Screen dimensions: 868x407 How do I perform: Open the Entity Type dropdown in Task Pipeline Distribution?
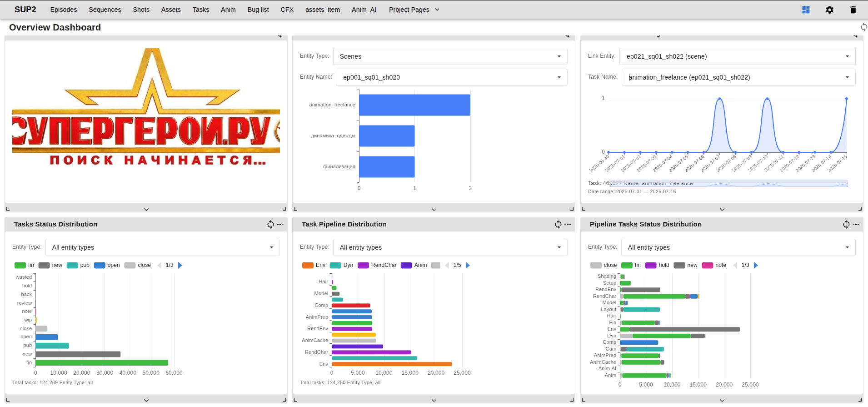tap(450, 247)
